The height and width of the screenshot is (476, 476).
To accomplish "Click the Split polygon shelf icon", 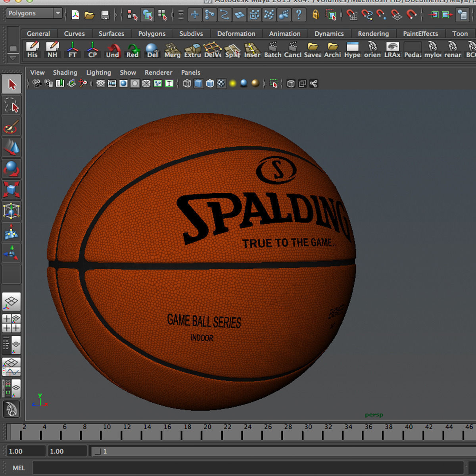I will 232,50.
